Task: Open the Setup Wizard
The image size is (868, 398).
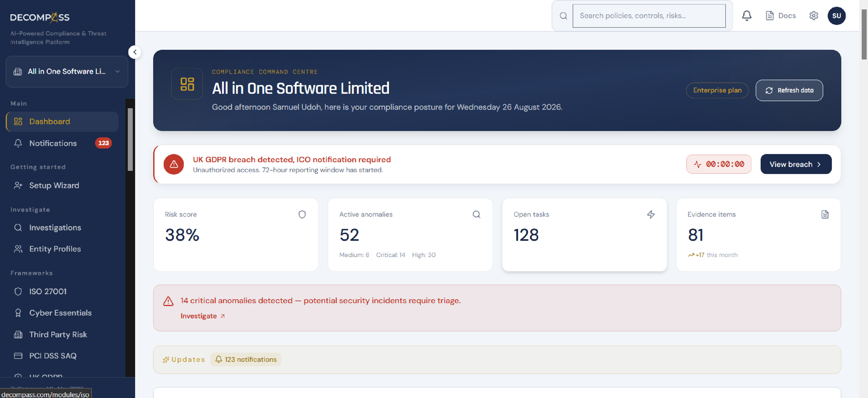Action: pyautogui.click(x=62, y=186)
